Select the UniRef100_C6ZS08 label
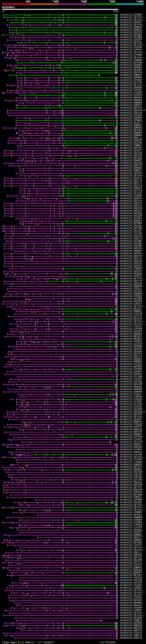The image size is (146, 644). coord(131,344)
